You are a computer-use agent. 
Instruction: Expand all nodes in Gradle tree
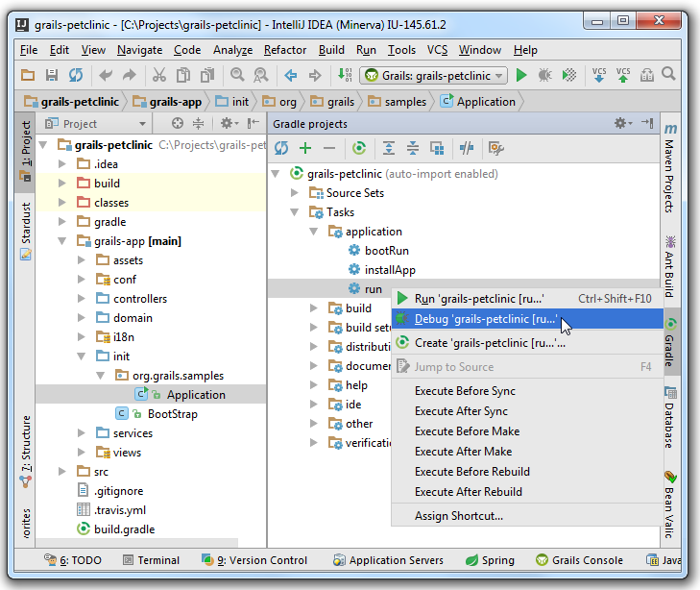point(389,148)
